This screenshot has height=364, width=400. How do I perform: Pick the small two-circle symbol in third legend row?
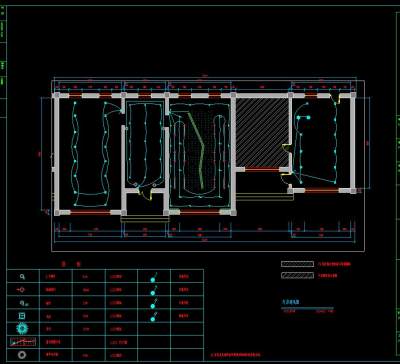(x=23, y=303)
